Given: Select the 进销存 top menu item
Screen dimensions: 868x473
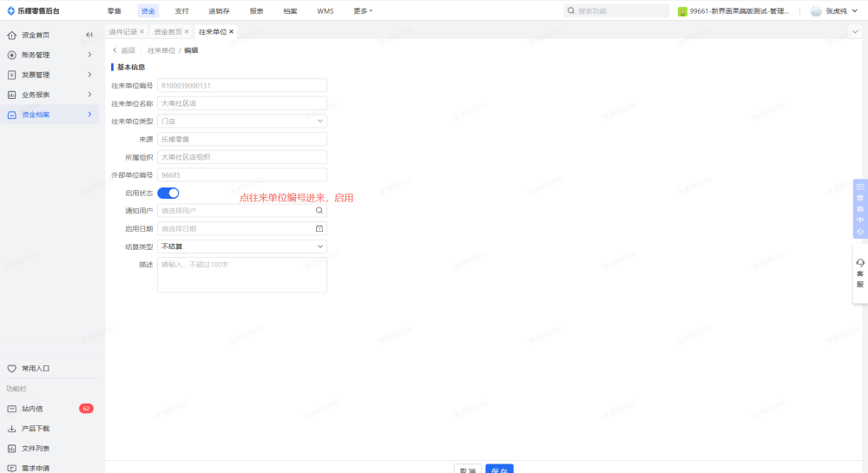Looking at the screenshot, I should [x=219, y=11].
